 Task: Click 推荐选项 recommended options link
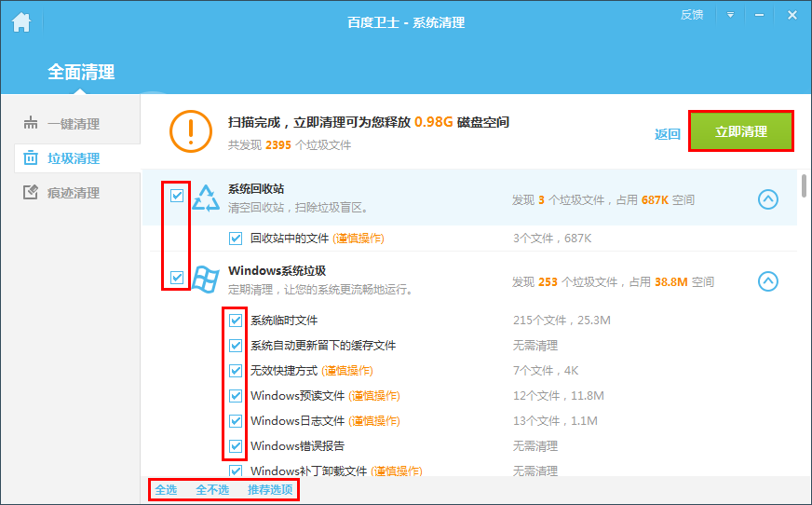pyautogui.click(x=270, y=489)
